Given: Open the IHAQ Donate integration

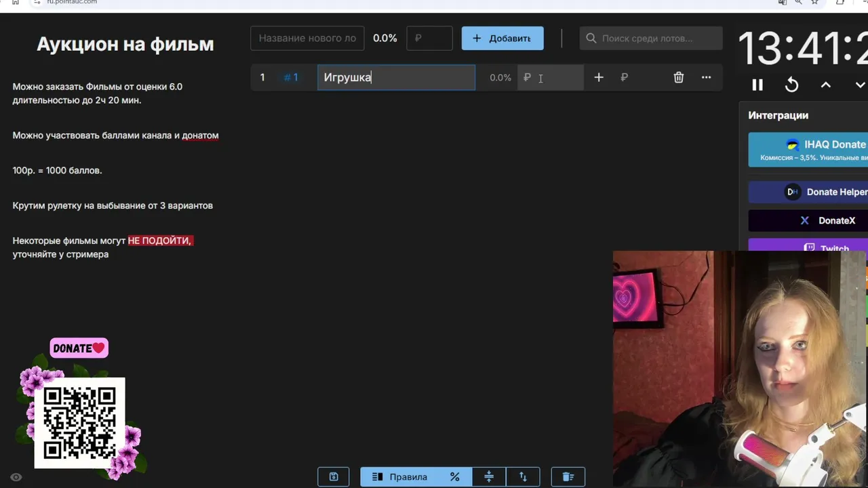Looking at the screenshot, I should (808, 150).
